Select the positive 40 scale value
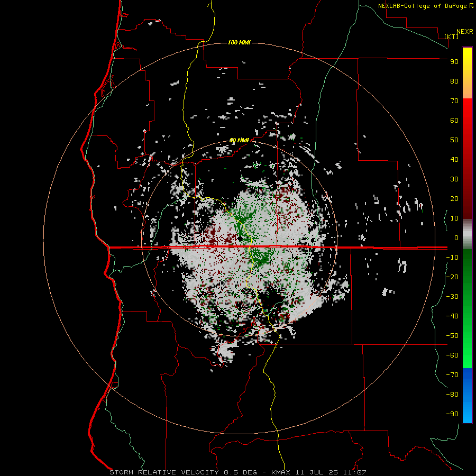 454,159
